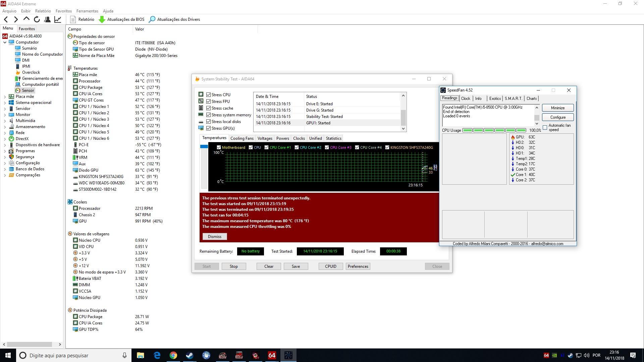Screen dimensions: 644x362
Task: Click Configure button in SpeedFan
Action: [558, 117]
